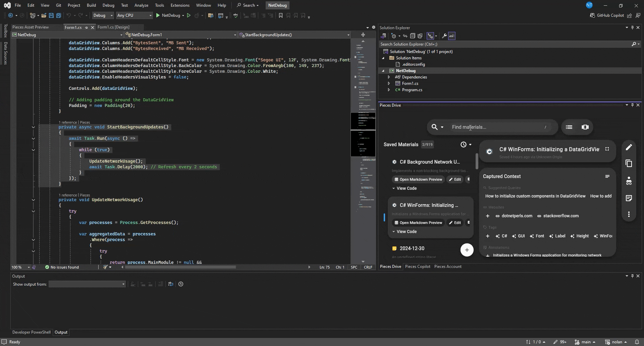Open main branch selector in status bar
The height and width of the screenshot is (346, 644).
point(585,342)
